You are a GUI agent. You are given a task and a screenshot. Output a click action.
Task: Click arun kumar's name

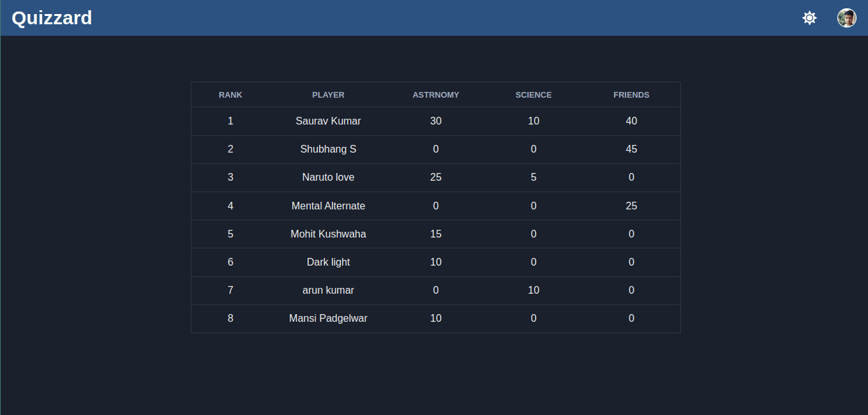[x=328, y=290]
